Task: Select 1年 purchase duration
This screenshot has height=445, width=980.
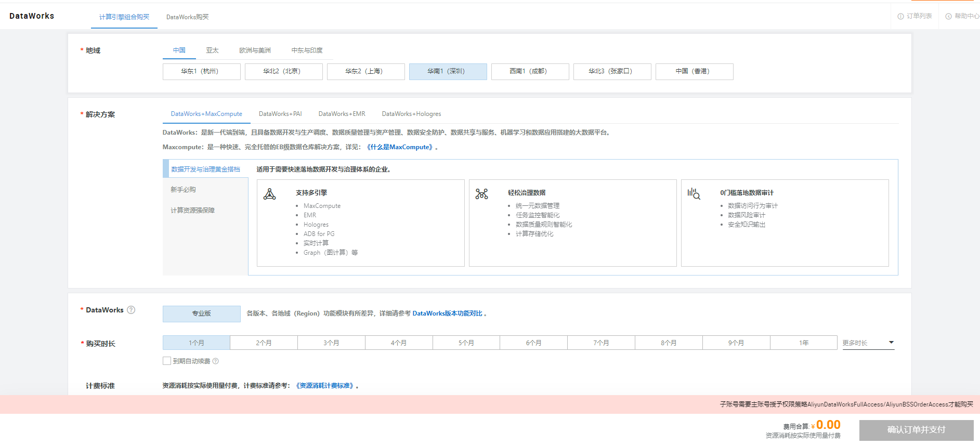Action: tap(804, 343)
